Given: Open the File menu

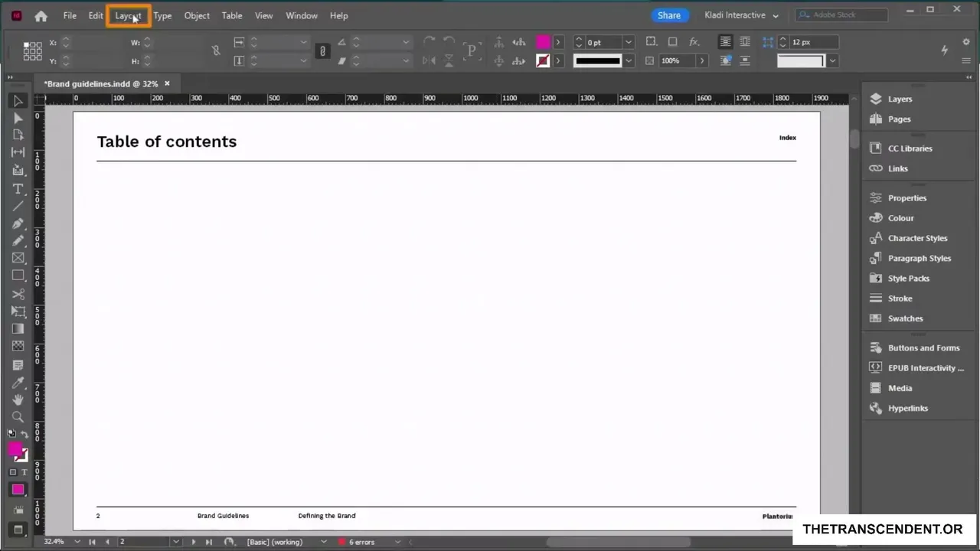Looking at the screenshot, I should [70, 15].
